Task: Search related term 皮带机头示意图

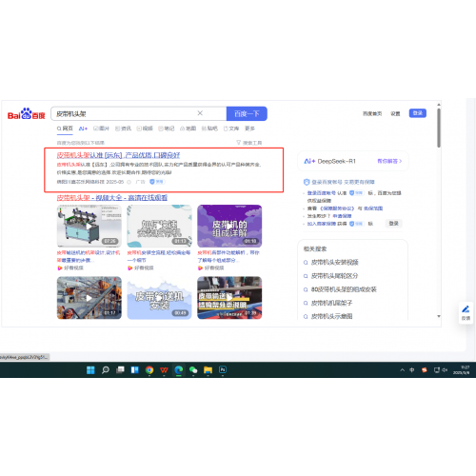Action: pos(331,316)
